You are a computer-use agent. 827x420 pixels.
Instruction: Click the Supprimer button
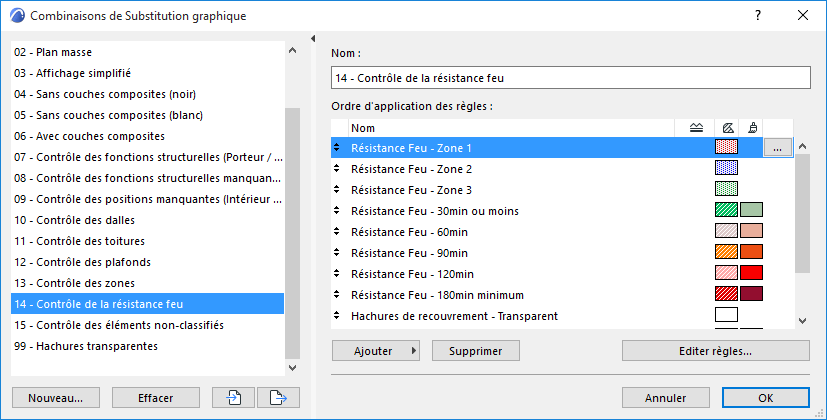[475, 351]
